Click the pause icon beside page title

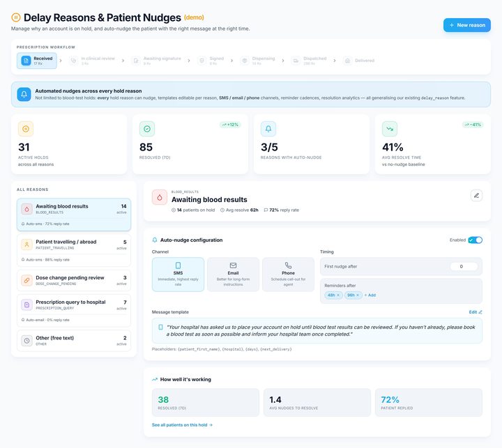point(15,17)
